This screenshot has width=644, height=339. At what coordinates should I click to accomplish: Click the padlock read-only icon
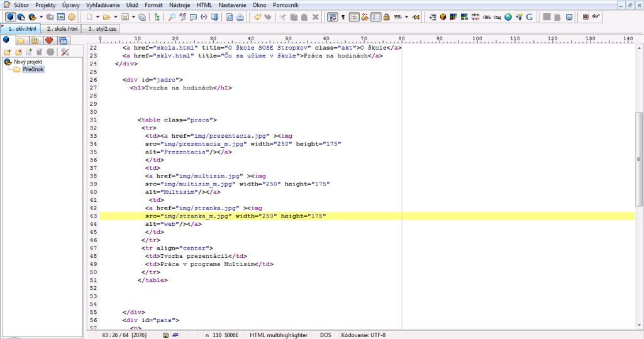point(387,17)
